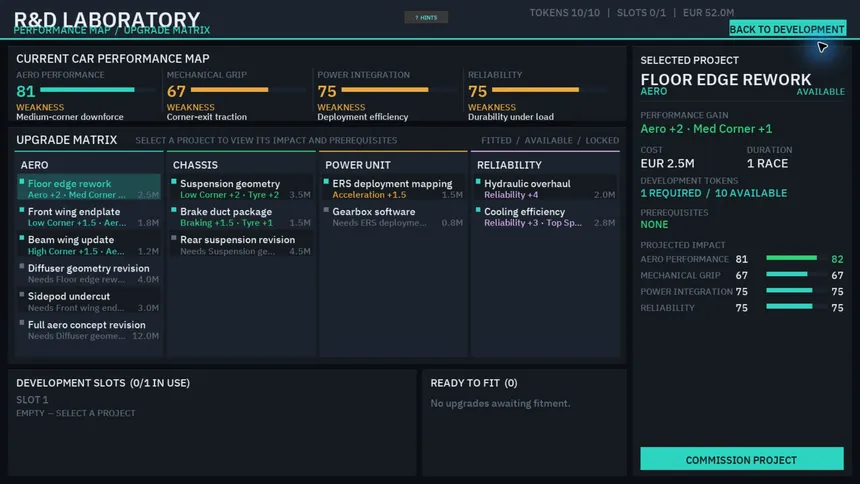This screenshot has height=484, width=860.
Task: Click the Gearbox software locked status marker
Action: [326, 210]
